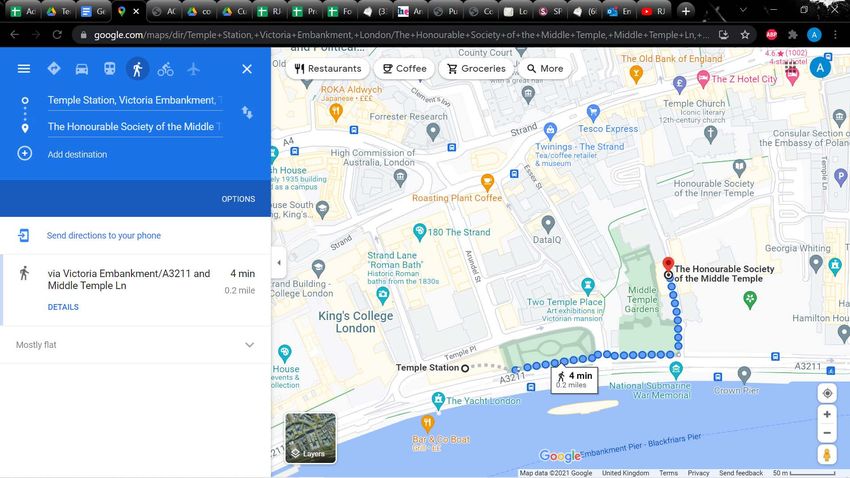Click the install app icon in address bar
850x478 pixels.
(x=723, y=35)
